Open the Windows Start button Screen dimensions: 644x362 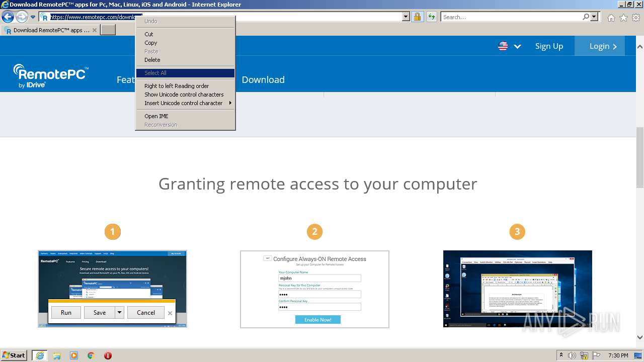[14, 355]
